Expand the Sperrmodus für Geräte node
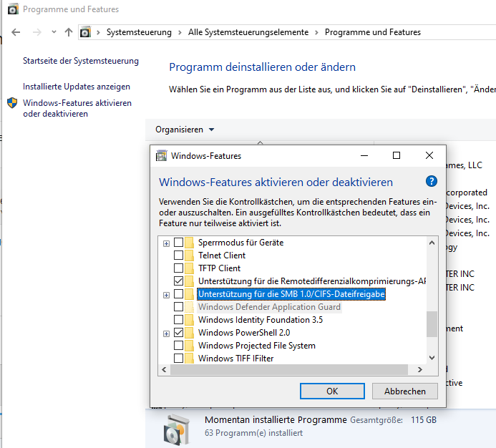The height and width of the screenshot is (448, 496). click(x=166, y=243)
